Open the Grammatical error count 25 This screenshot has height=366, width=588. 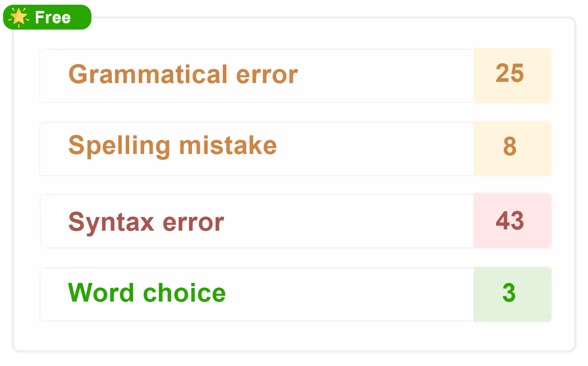tap(510, 73)
